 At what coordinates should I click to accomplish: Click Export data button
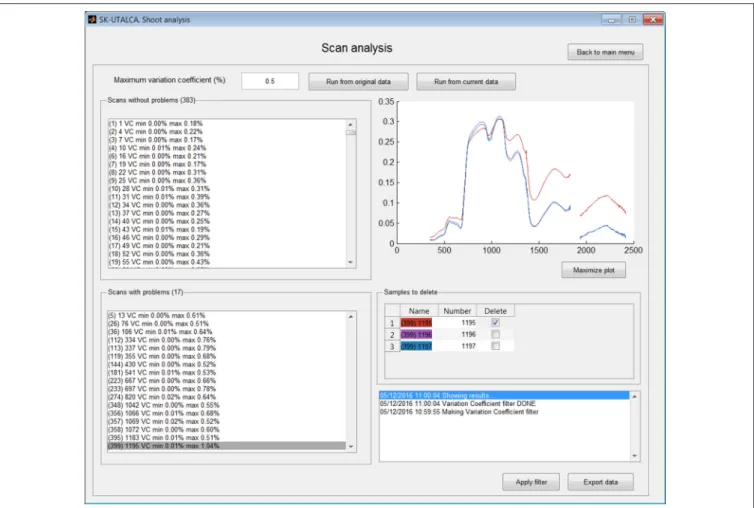click(600, 482)
